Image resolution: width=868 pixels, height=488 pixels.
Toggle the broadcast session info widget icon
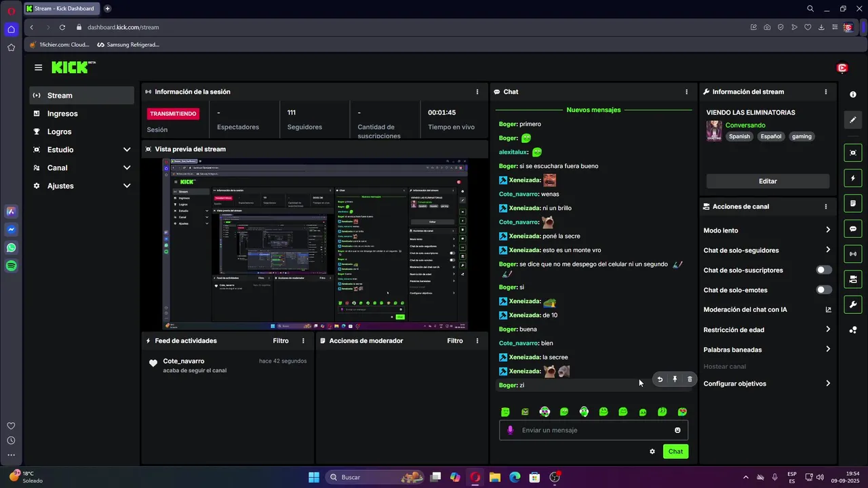click(x=853, y=254)
